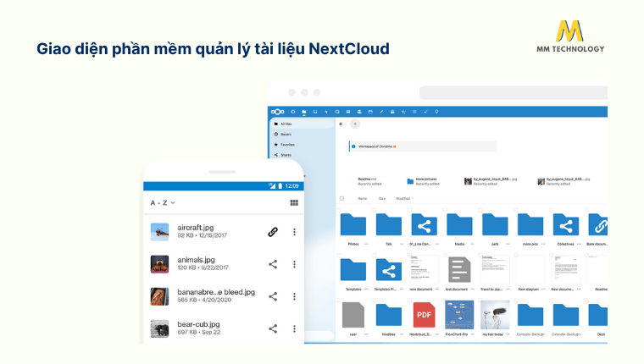Viewport: 644px width, 364px height.
Task: Open the Deck icon in header
Action: click(x=392, y=112)
